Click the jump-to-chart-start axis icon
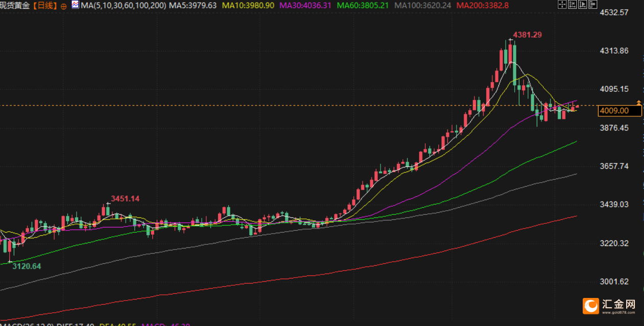The image size is (644, 326). [573, 4]
